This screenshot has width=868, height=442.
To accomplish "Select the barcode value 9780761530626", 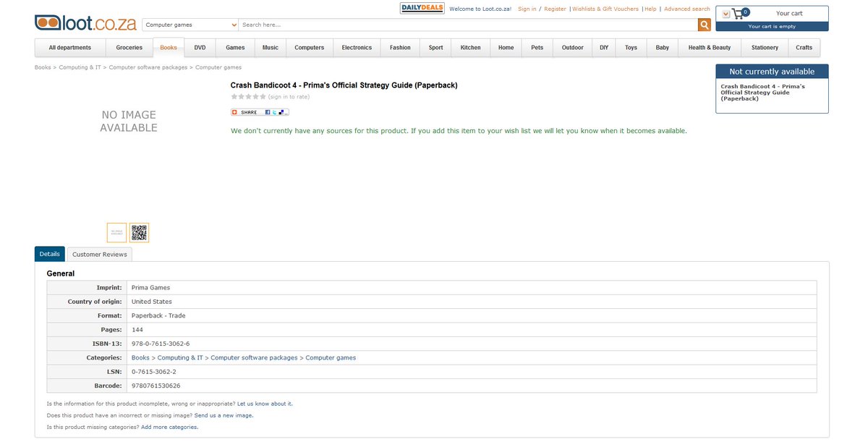I will [x=156, y=386].
